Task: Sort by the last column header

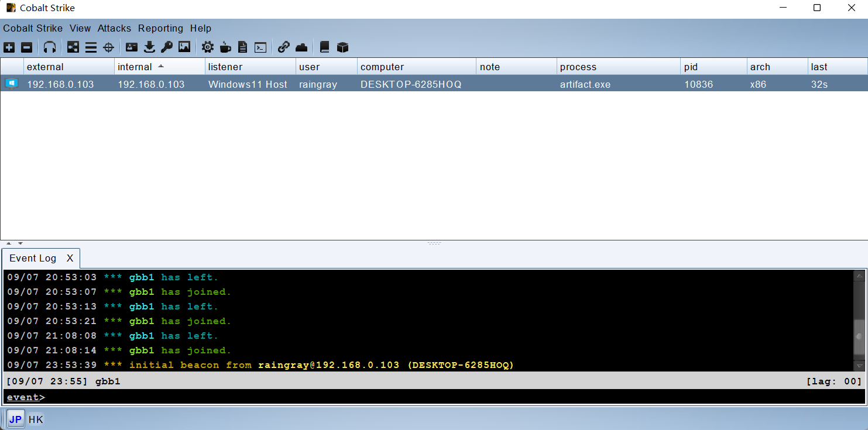Action: pyautogui.click(x=838, y=67)
